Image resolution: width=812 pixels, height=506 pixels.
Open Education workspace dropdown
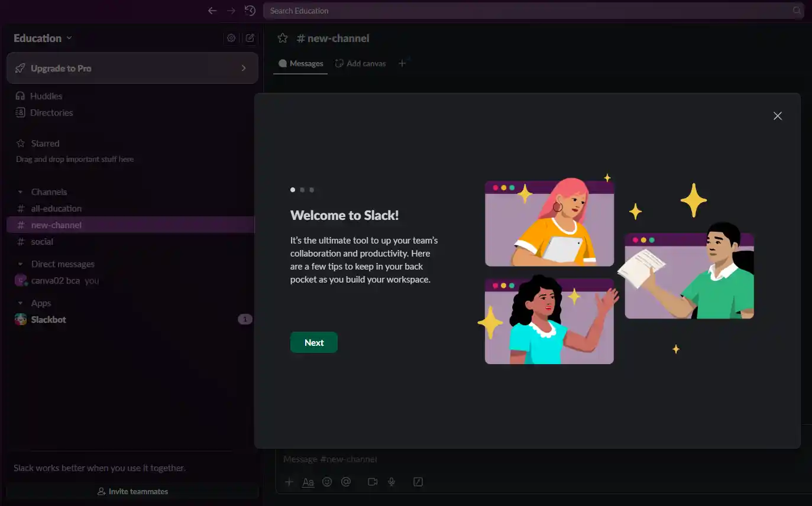tap(43, 38)
